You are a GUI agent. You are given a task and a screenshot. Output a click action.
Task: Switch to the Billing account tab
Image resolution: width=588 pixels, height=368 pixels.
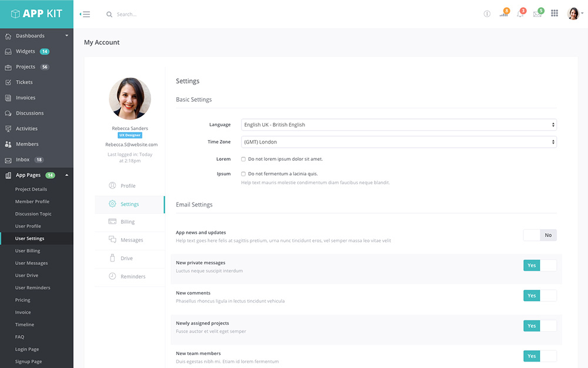(128, 222)
